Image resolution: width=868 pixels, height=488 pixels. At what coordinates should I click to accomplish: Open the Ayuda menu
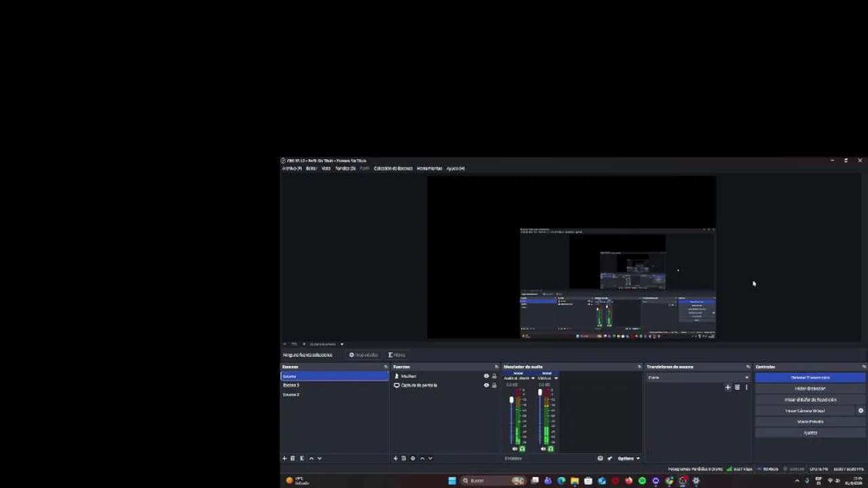[456, 168]
